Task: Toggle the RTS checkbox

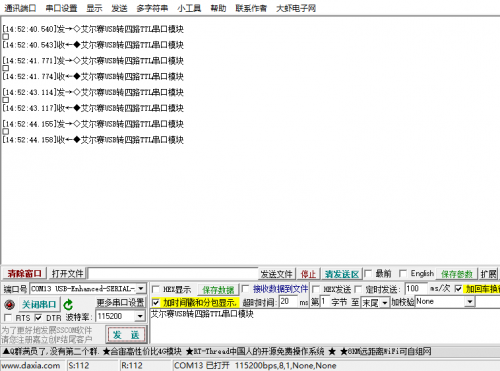Action: pos(8,317)
